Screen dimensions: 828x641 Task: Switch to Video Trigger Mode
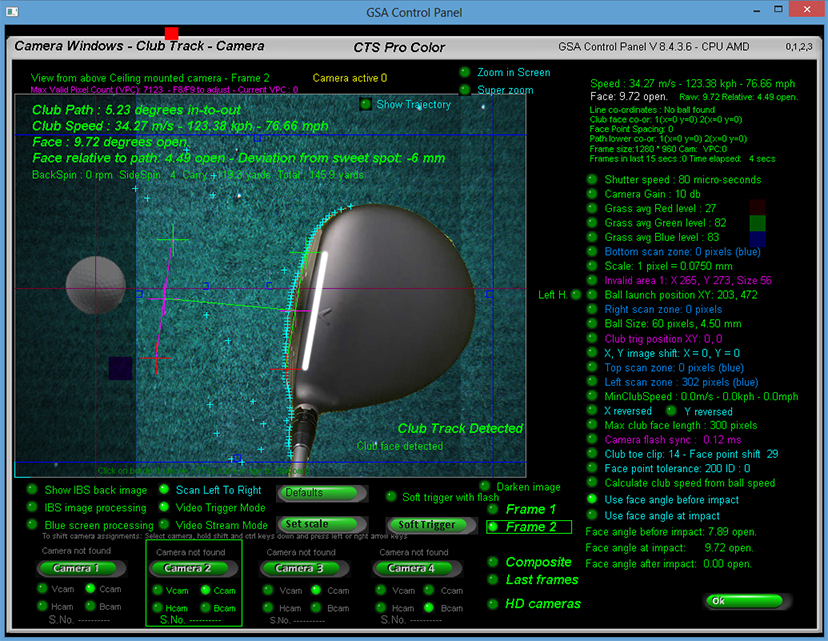click(x=164, y=507)
